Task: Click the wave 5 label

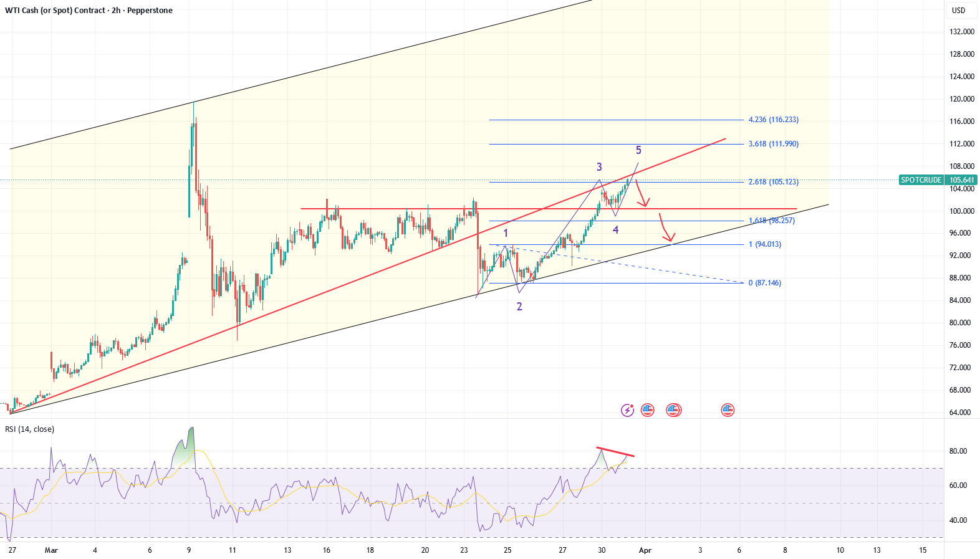Action: (638, 150)
